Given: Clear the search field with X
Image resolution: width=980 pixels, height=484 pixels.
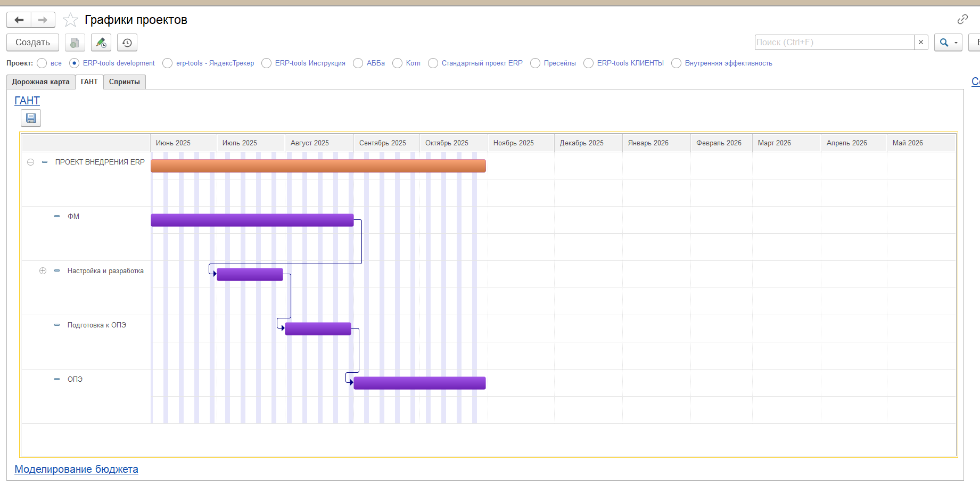Looking at the screenshot, I should pos(921,43).
